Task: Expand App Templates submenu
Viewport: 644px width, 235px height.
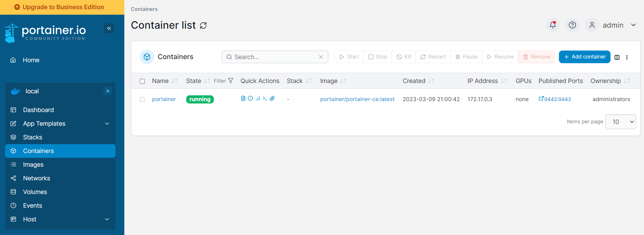Action: (x=107, y=124)
